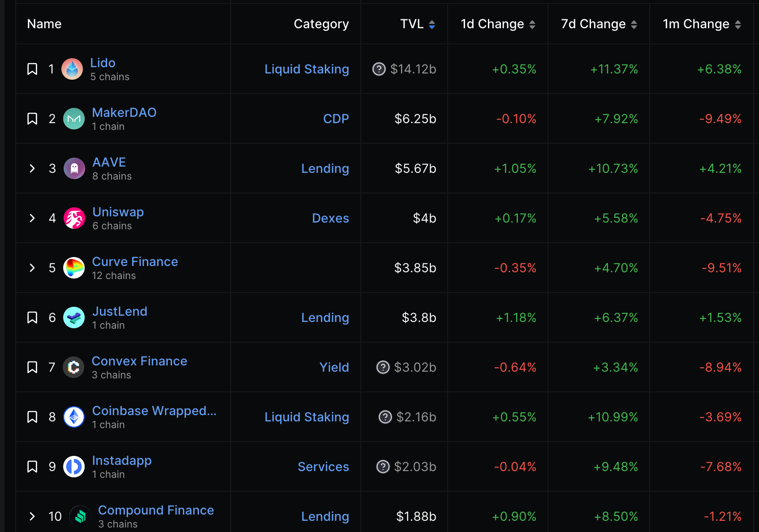The width and height of the screenshot is (759, 532).
Task: Click the question mark beside Coinbase's $2.16b TVL
Action: coord(385,417)
